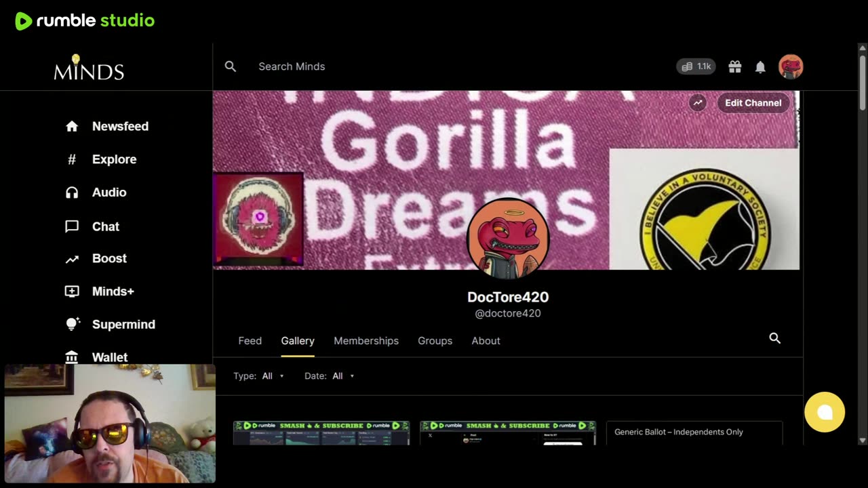Click the Supermind lightbulb icon
Viewport: 868px width, 488px height.
point(73,324)
